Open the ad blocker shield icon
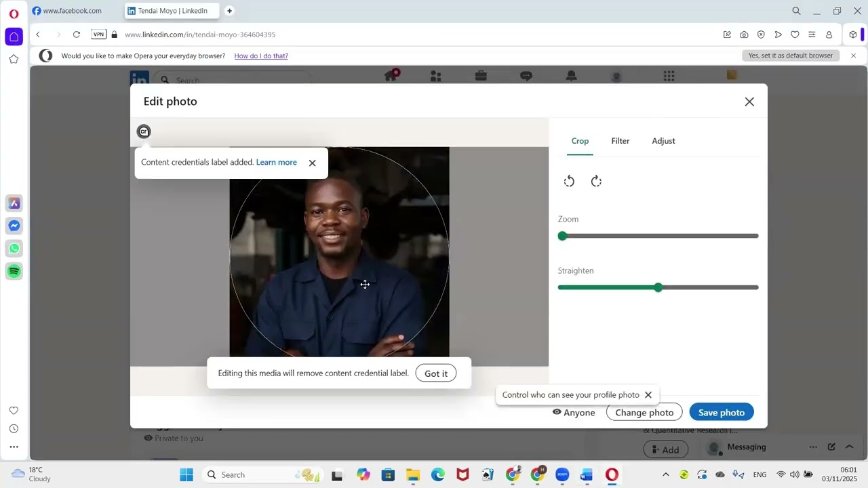Viewport: 868px width, 488px height. click(761, 35)
